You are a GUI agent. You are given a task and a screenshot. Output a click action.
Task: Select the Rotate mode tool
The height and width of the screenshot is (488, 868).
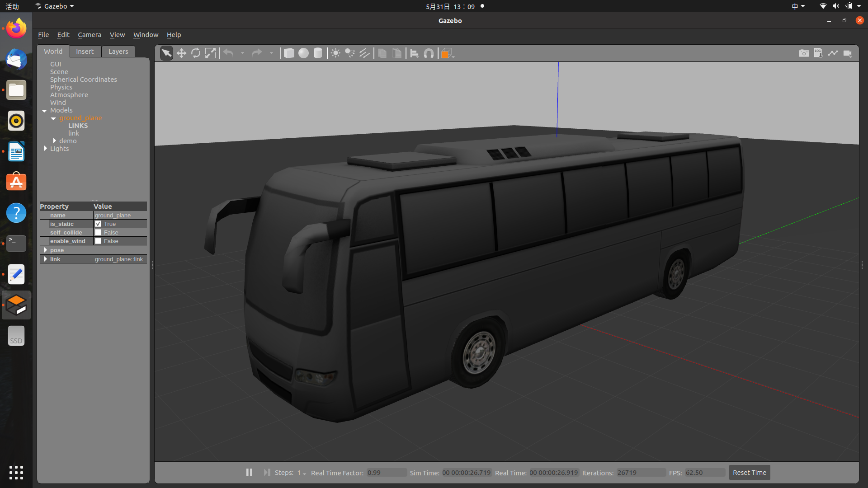(x=196, y=53)
